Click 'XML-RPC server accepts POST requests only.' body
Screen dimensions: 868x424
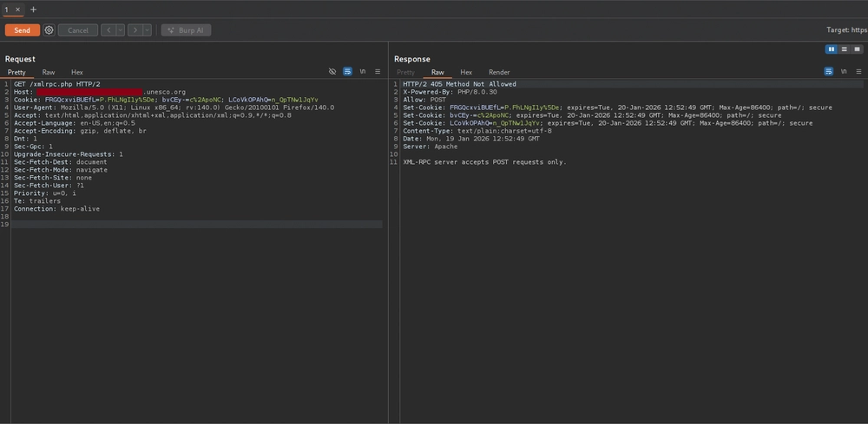point(485,162)
